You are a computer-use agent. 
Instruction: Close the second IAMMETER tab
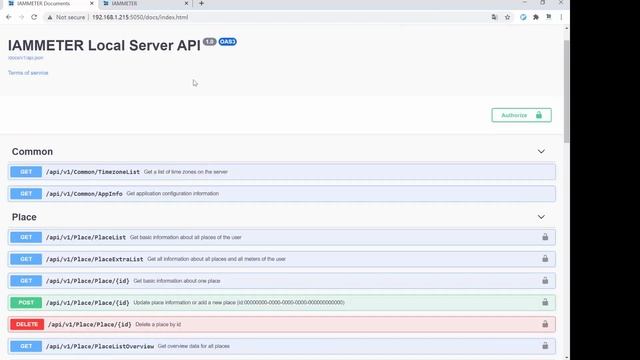[x=187, y=3]
